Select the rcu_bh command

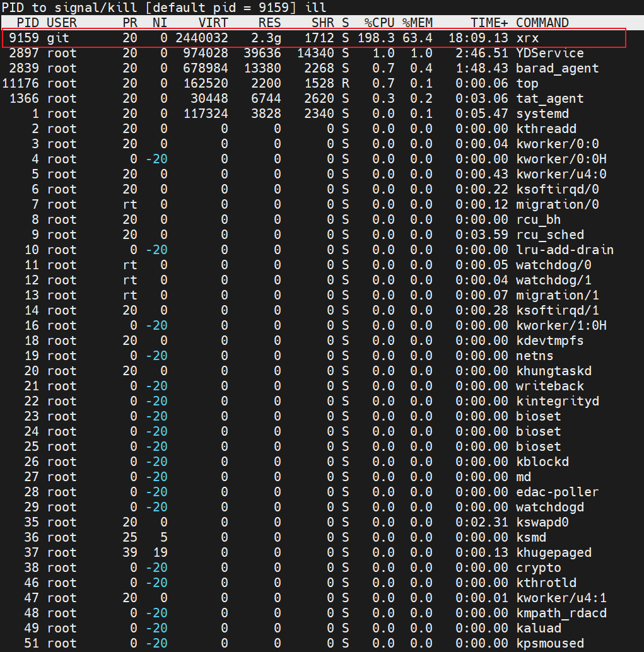coord(538,219)
